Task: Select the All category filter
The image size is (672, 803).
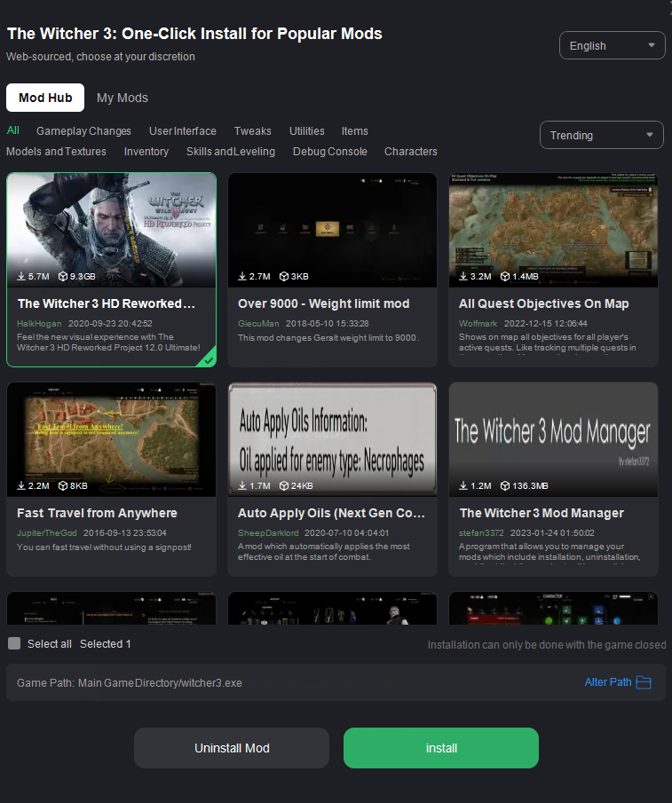Action: coord(13,130)
